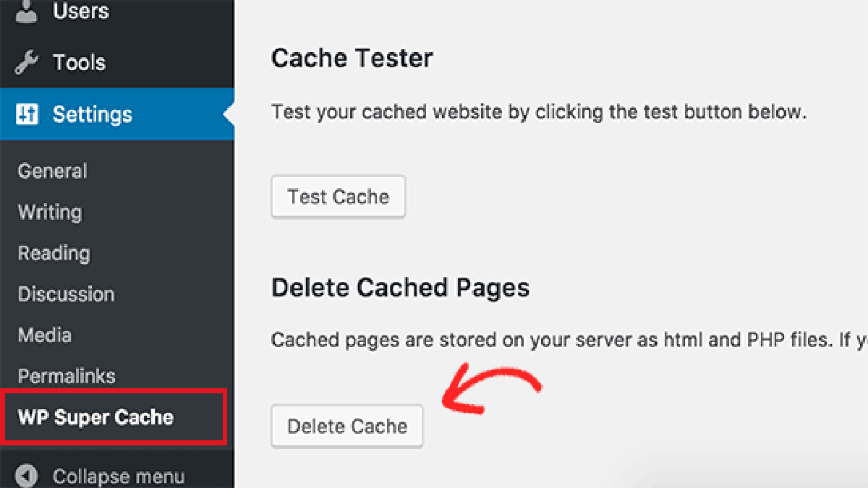868x488 pixels.
Task: Go to Permalinks settings
Action: [67, 377]
